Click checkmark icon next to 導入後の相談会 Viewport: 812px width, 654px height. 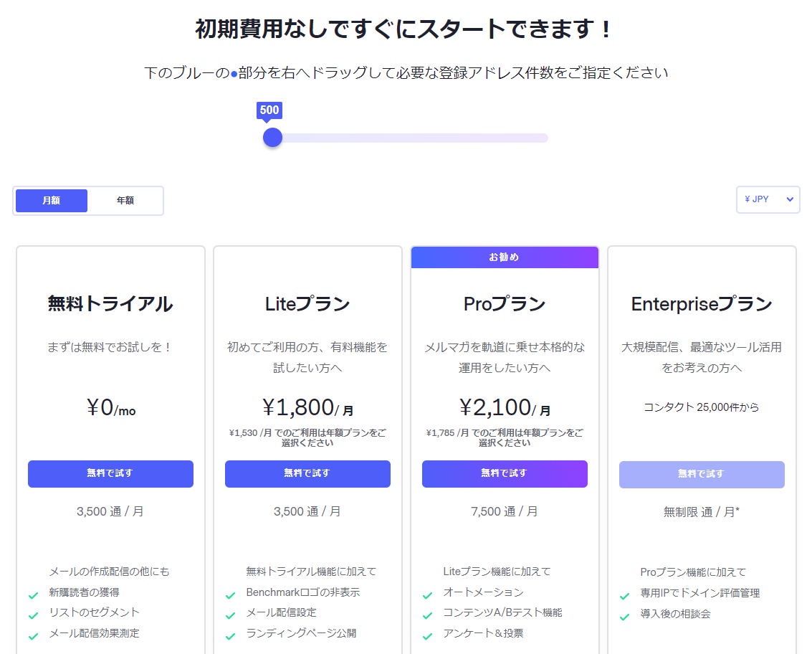pos(624,616)
